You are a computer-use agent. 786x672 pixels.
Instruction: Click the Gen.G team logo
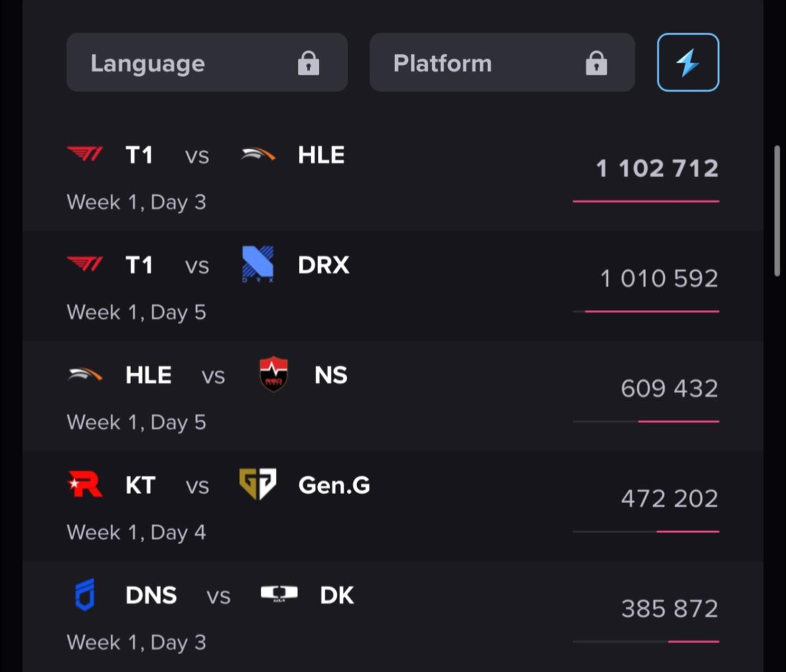click(257, 485)
